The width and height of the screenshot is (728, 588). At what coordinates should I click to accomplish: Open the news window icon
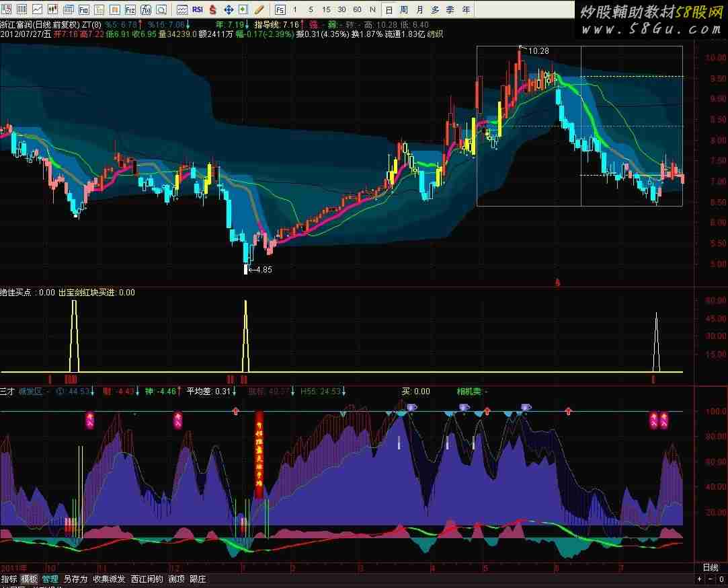[69, 9]
